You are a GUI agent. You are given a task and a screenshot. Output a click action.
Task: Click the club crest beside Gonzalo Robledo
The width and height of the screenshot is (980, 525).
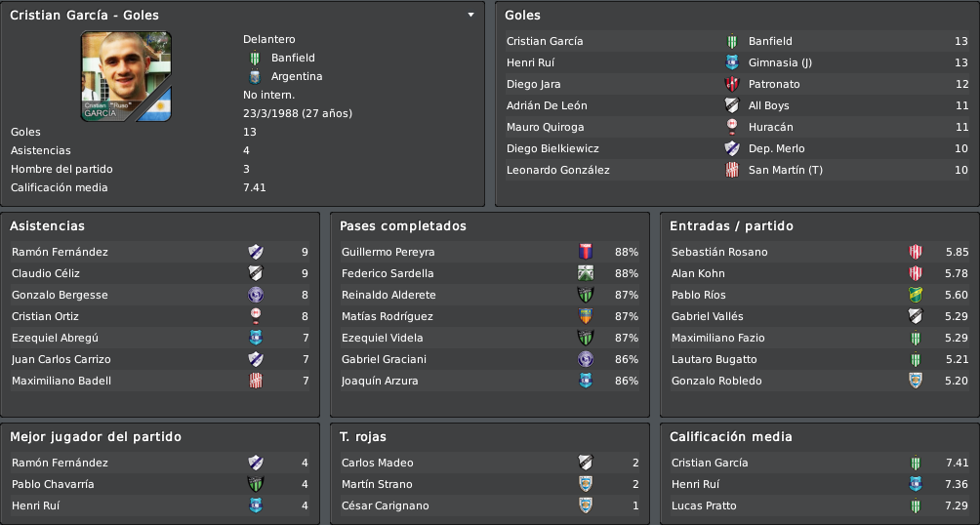click(916, 381)
